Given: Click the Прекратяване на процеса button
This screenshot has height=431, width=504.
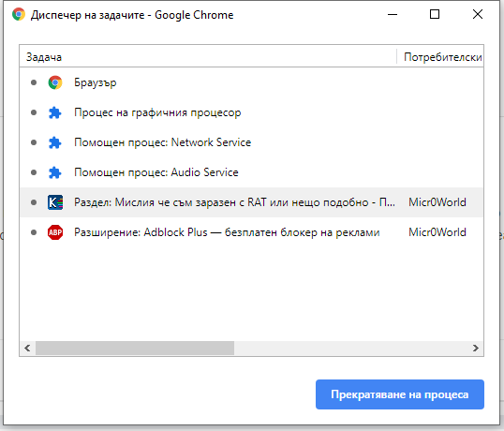Looking at the screenshot, I should [399, 394].
